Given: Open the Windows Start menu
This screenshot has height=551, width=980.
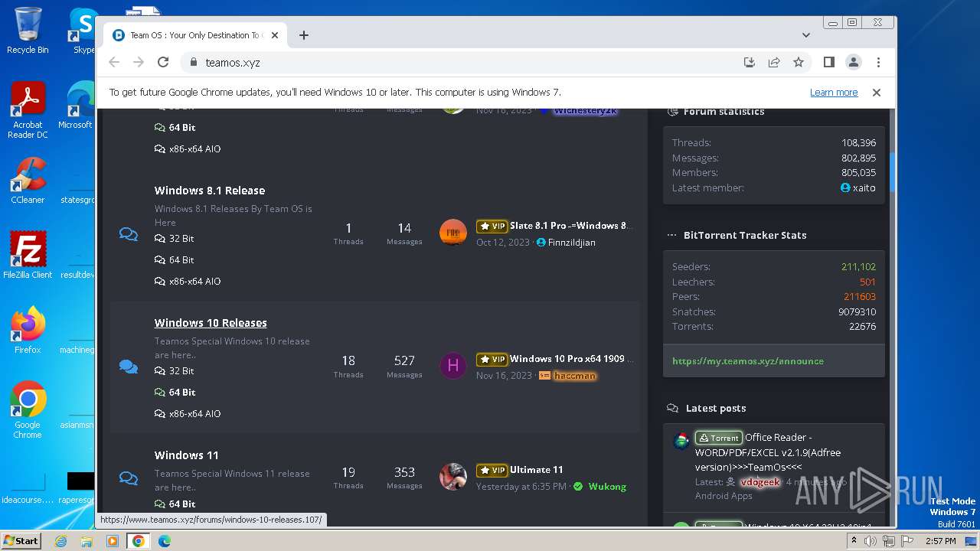Looking at the screenshot, I should click(x=21, y=541).
